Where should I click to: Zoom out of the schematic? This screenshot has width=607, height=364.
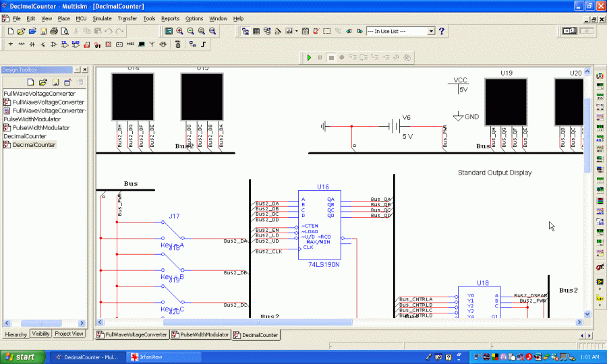(190, 31)
